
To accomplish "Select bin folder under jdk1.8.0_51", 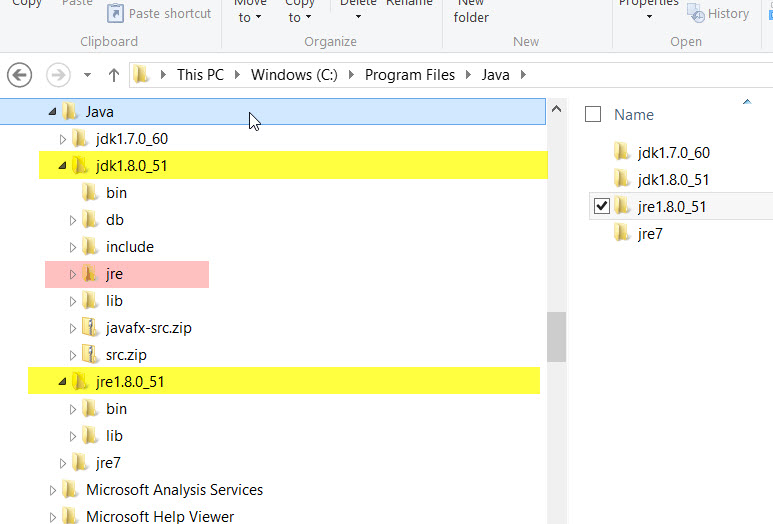I will [x=116, y=193].
